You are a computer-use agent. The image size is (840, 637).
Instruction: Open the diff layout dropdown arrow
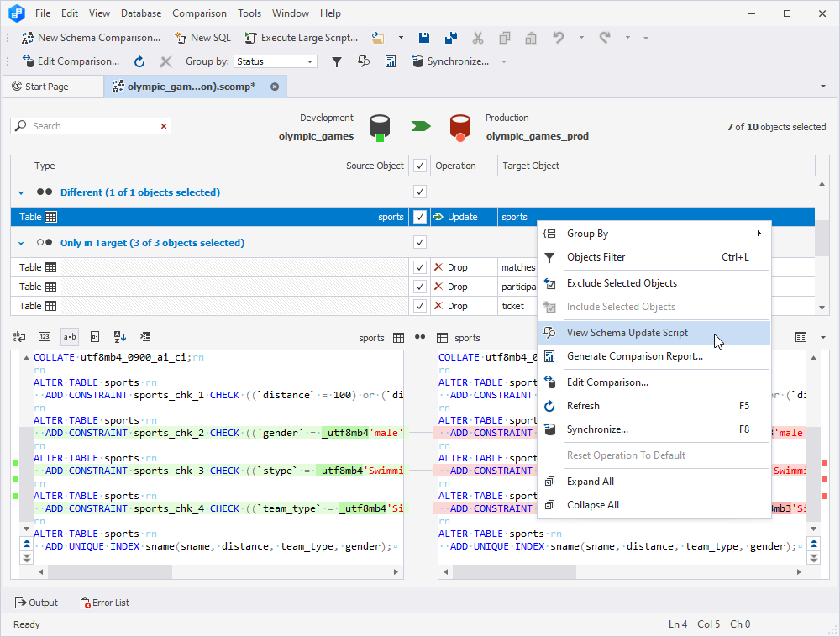point(823,337)
